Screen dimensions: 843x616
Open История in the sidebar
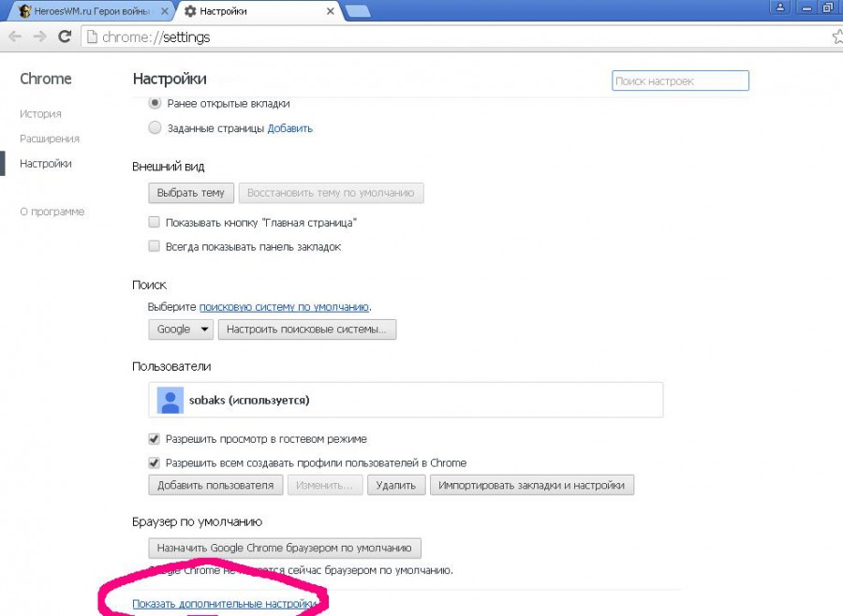click(x=40, y=114)
